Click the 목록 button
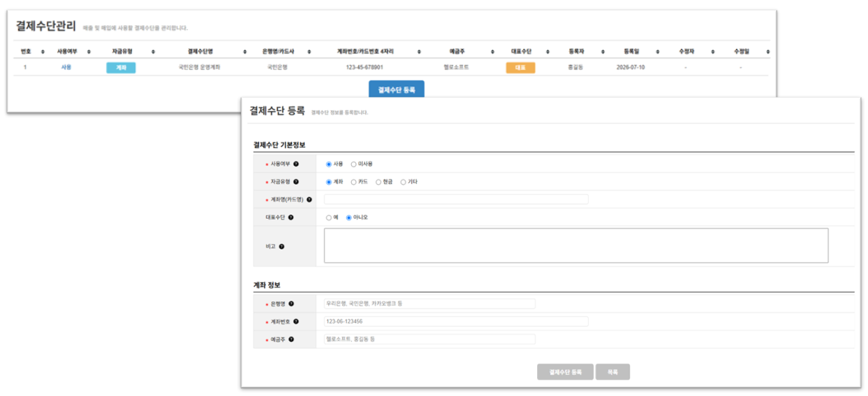Screen dimensions: 868x396 (x=612, y=372)
